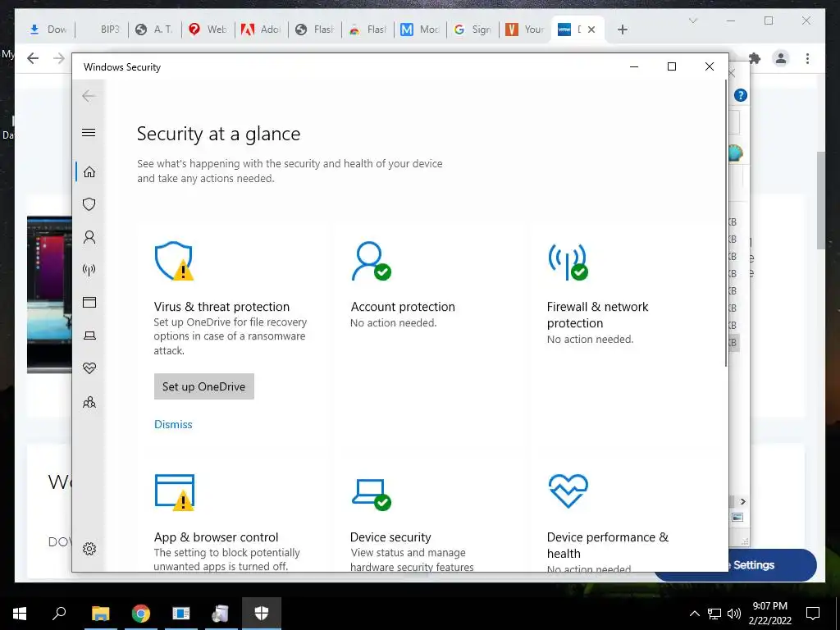840x630 pixels.
Task: Click the Firewall & network protection tile icon
Action: coord(568,262)
